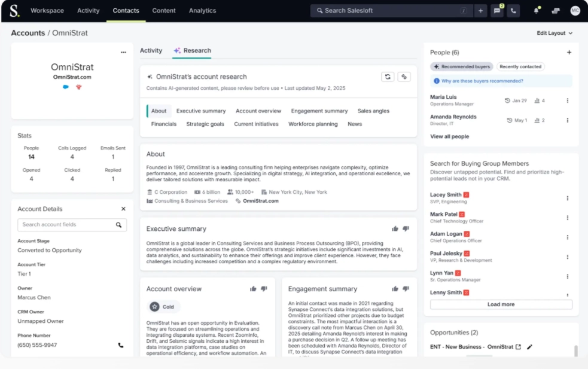The height and width of the screenshot is (369, 588).
Task: Click View all people
Action: pyautogui.click(x=449, y=136)
